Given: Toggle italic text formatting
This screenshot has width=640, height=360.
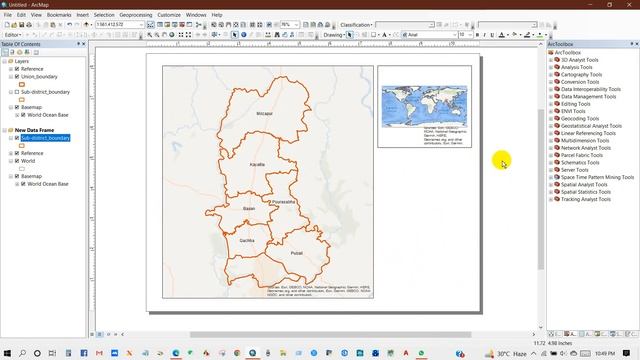Looking at the screenshot, I should pyautogui.click(x=484, y=35).
